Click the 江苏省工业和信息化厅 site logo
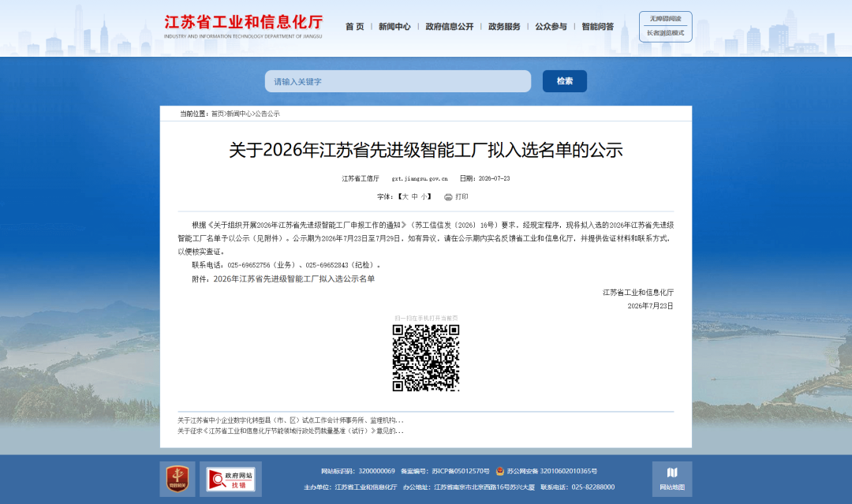 tap(244, 27)
